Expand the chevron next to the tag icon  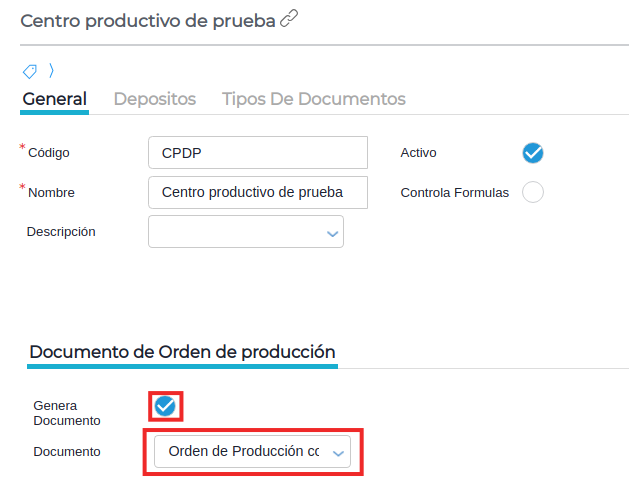coord(51,71)
